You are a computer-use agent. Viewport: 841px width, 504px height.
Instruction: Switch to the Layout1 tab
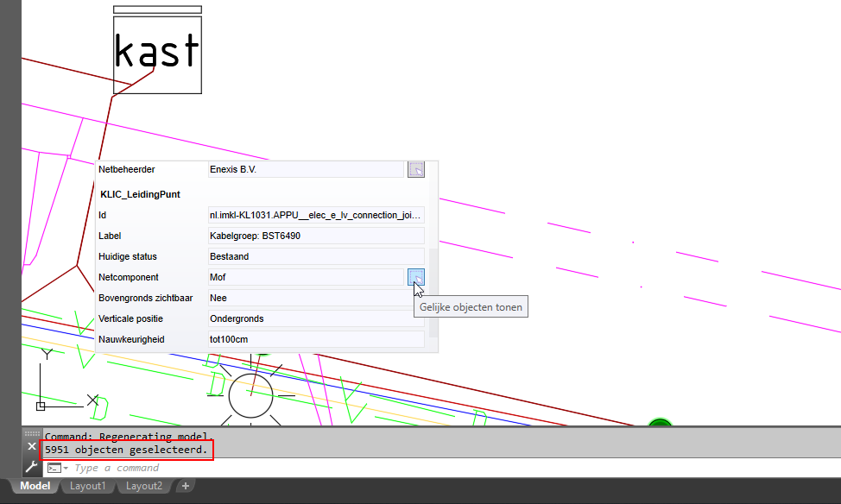(x=88, y=486)
